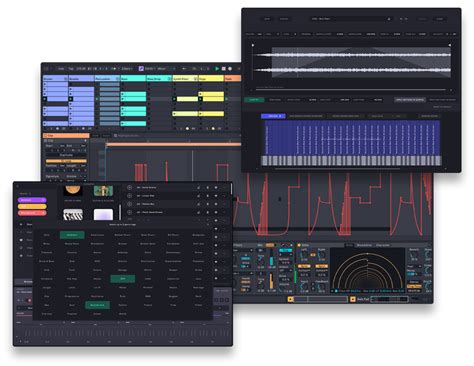Select the light-blue third track header
474x366 pixels.
107,79
